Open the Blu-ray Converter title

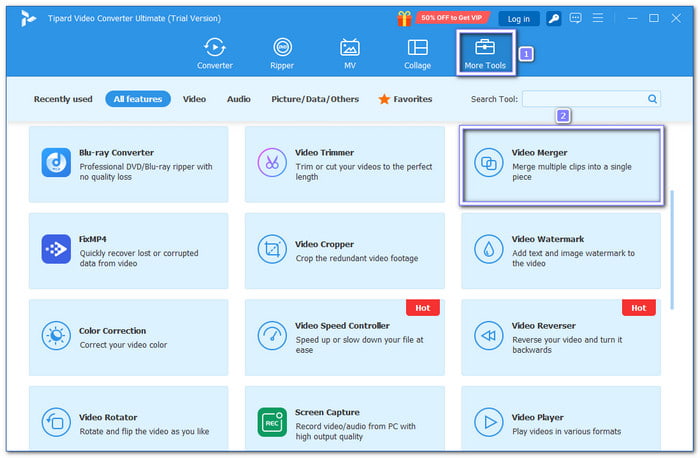(x=117, y=153)
